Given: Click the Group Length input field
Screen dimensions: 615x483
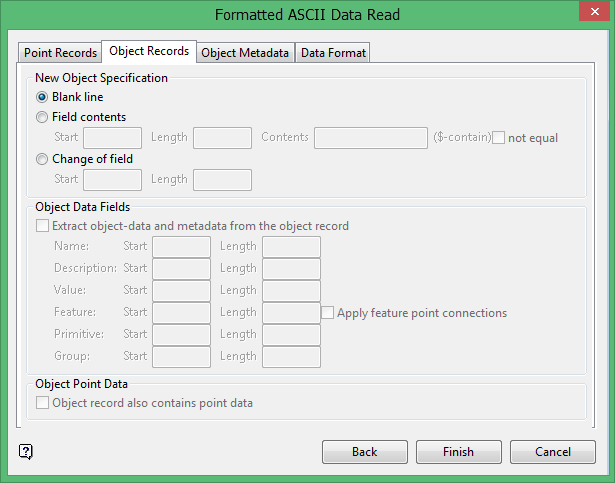Looking at the screenshot, I should [x=291, y=357].
